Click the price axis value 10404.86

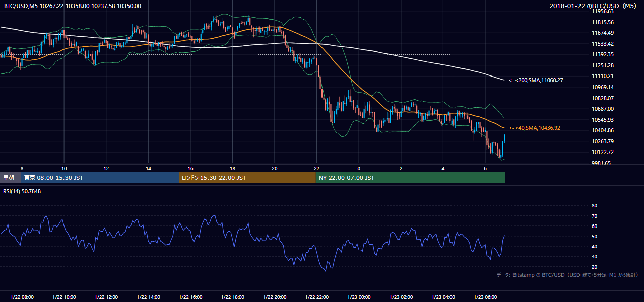[x=603, y=130]
